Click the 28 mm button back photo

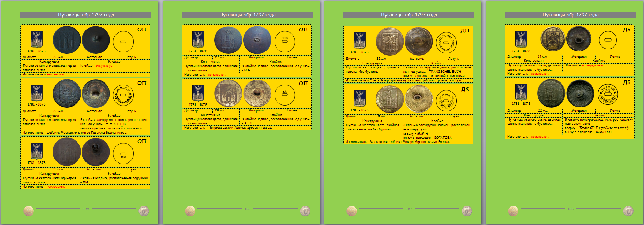pos(257,93)
